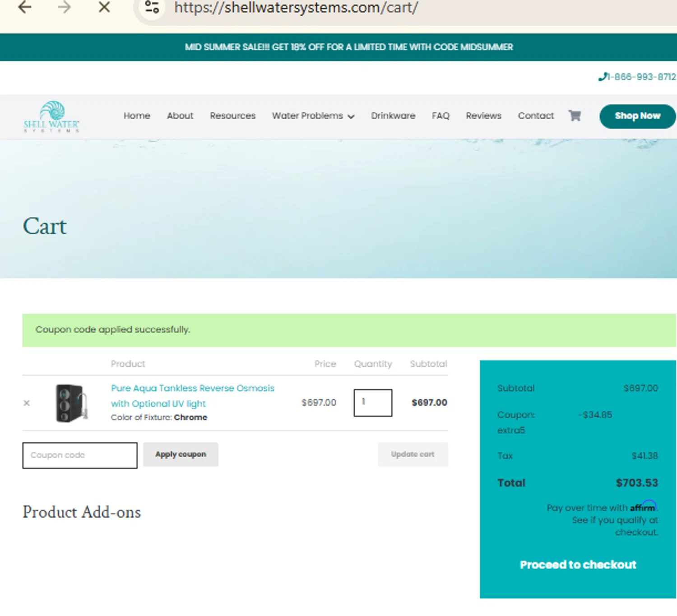Open the Drinkware page
The height and width of the screenshot is (616, 677).
tap(393, 116)
